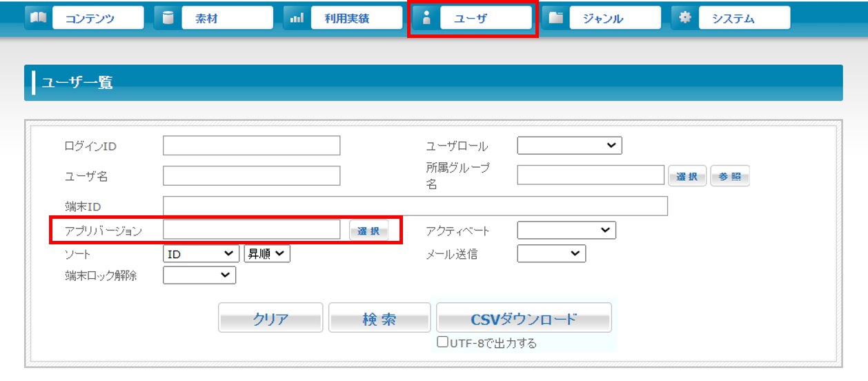Click 選択 button next to アプリバージョン
The height and width of the screenshot is (381, 868).
(368, 231)
